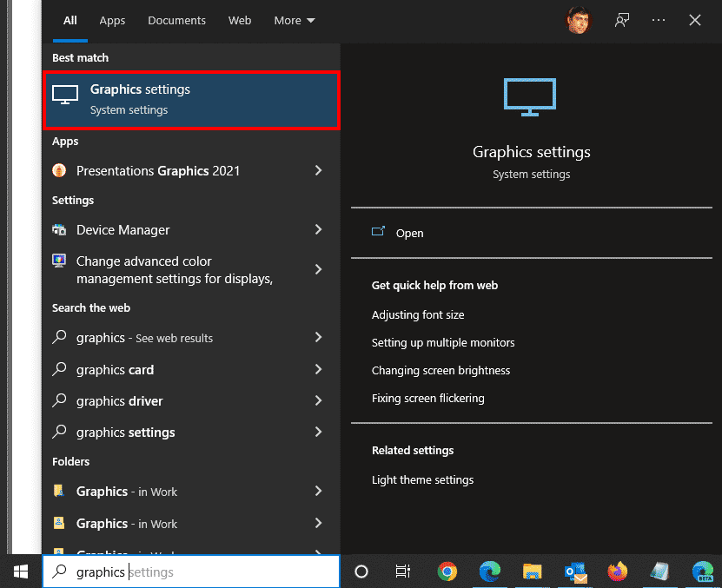Open the user account avatar
The image size is (722, 588).
pos(579,19)
